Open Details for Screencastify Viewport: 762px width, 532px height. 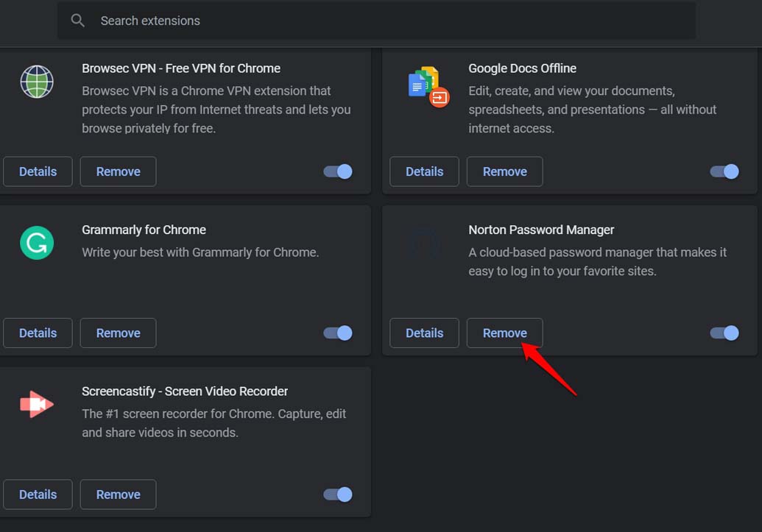pyautogui.click(x=38, y=494)
